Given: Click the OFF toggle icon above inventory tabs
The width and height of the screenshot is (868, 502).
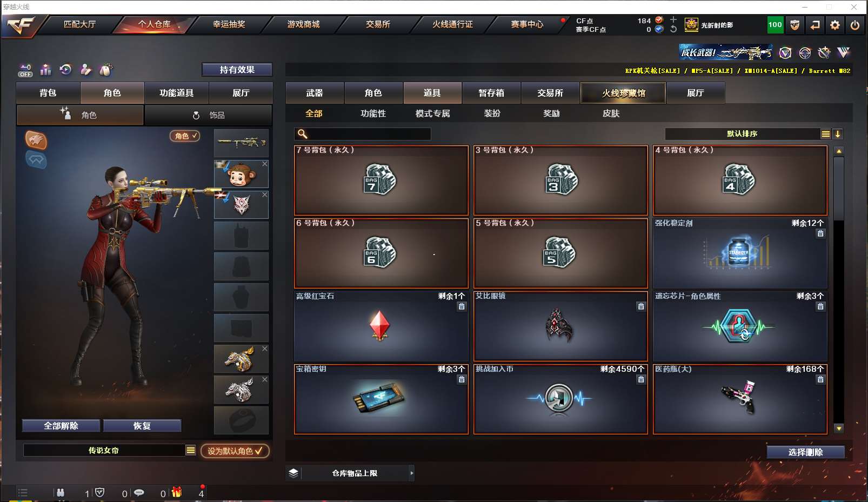Looking at the screenshot, I should 25,70.
